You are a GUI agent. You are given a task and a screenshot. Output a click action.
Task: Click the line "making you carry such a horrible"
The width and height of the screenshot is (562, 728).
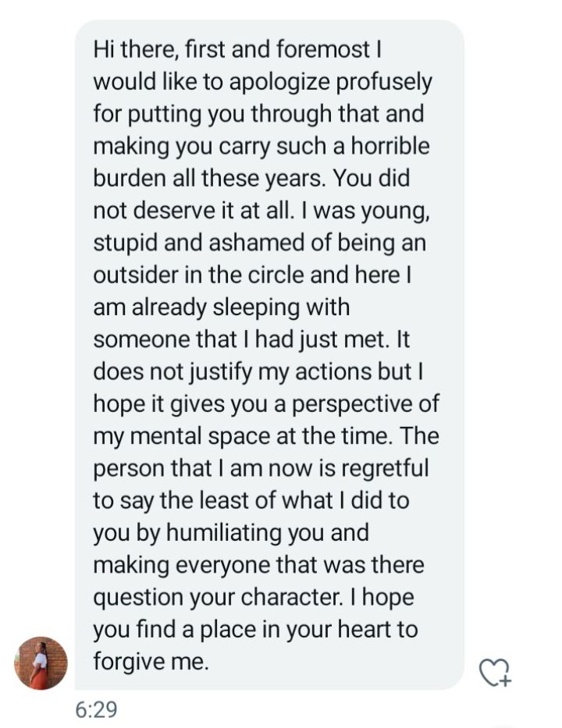[x=261, y=146]
